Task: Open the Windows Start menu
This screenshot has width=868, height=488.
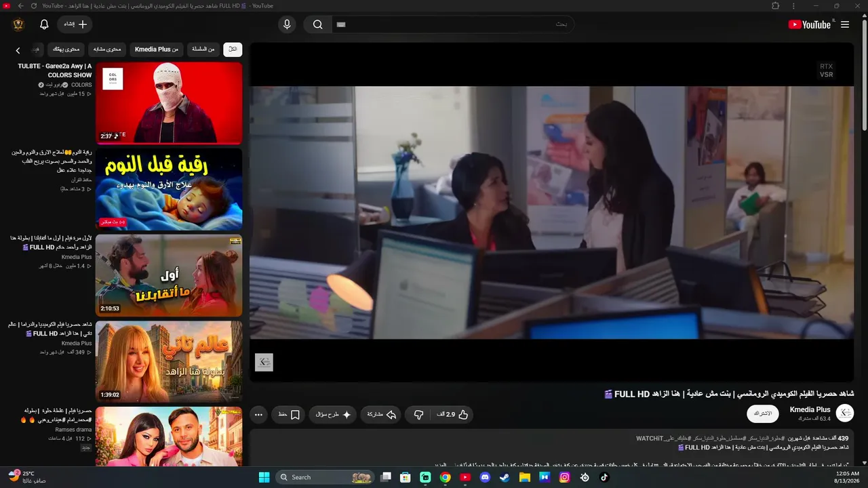Action: point(264,477)
